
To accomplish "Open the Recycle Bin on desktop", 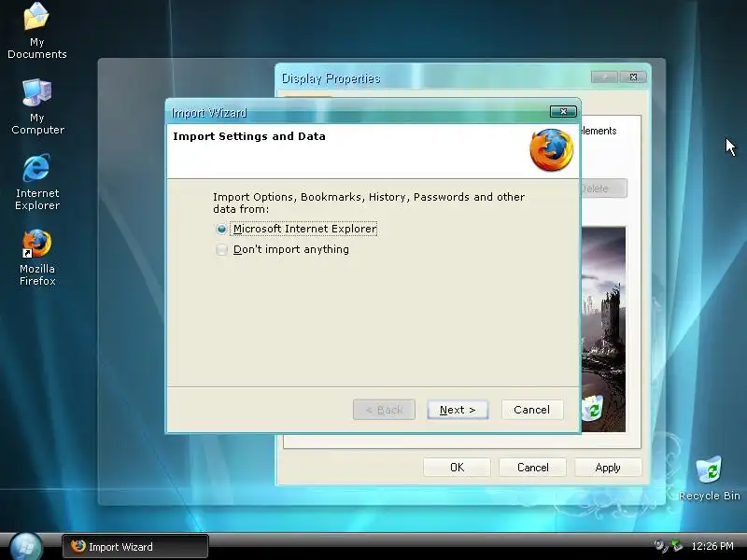I will pyautogui.click(x=709, y=478).
